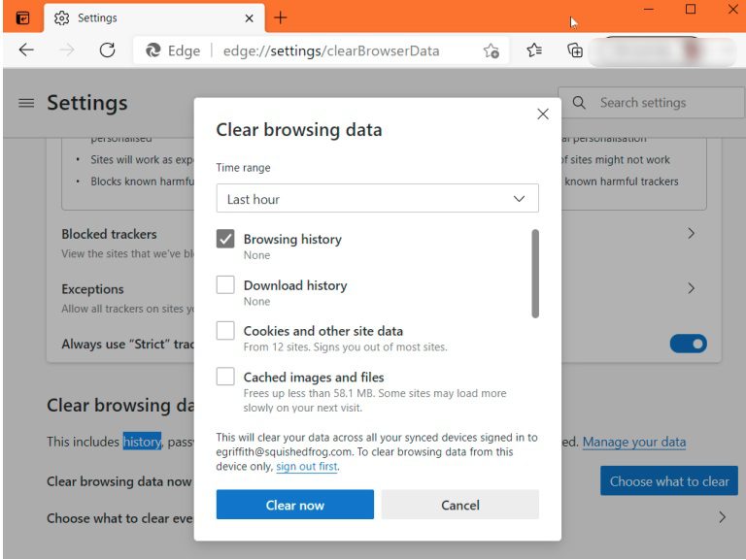
Task: Open the Settings hamburger menu
Action: 26,103
